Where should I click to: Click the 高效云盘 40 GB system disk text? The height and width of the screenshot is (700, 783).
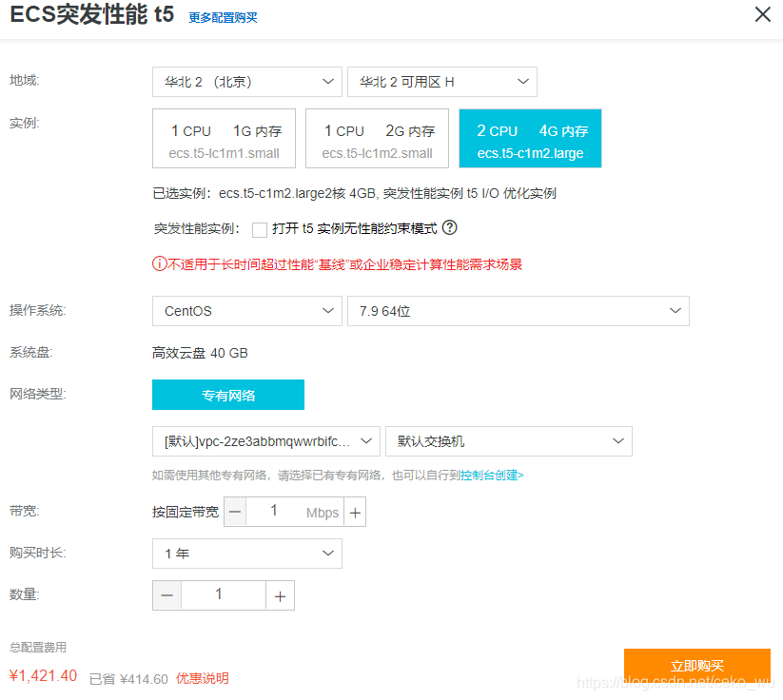(x=200, y=353)
